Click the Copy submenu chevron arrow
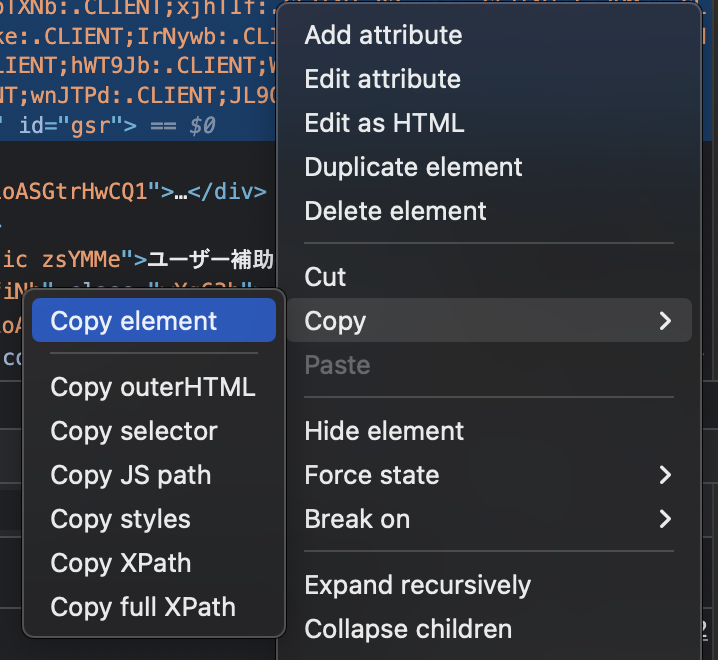Viewport: 718px width, 660px height. pos(665,321)
